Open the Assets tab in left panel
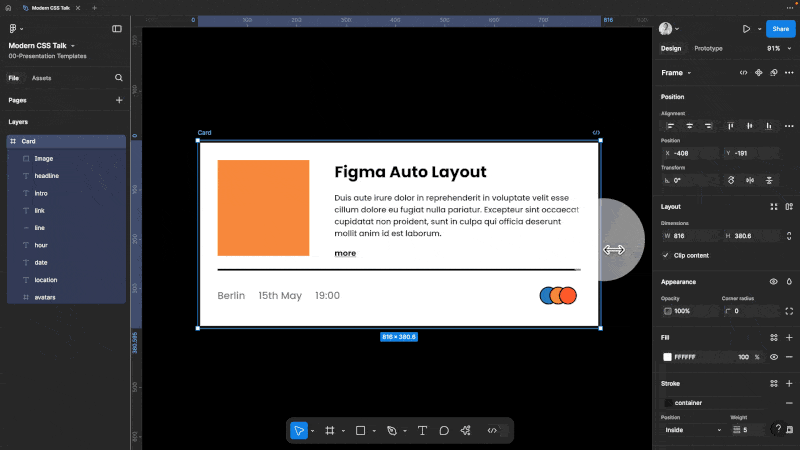 41,78
